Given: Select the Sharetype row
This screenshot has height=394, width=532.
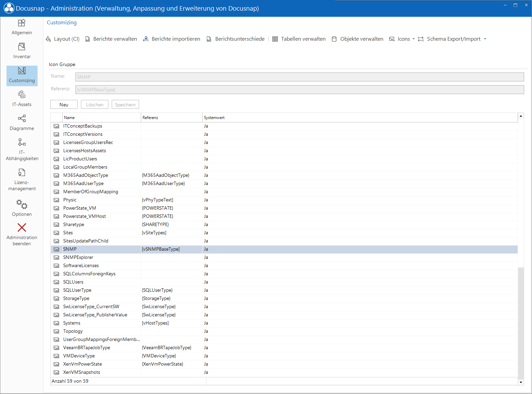Looking at the screenshot, I should click(x=284, y=225).
